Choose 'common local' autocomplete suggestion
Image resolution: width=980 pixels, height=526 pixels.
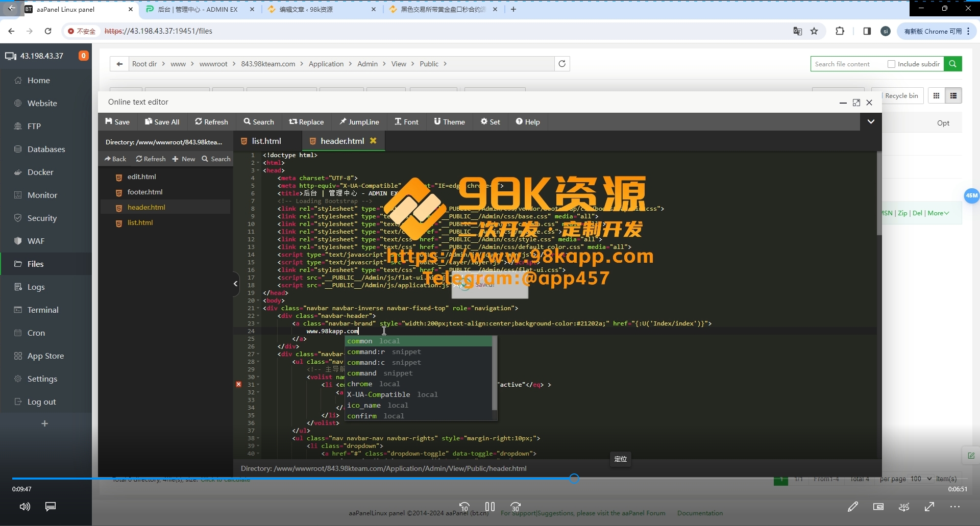click(x=419, y=341)
